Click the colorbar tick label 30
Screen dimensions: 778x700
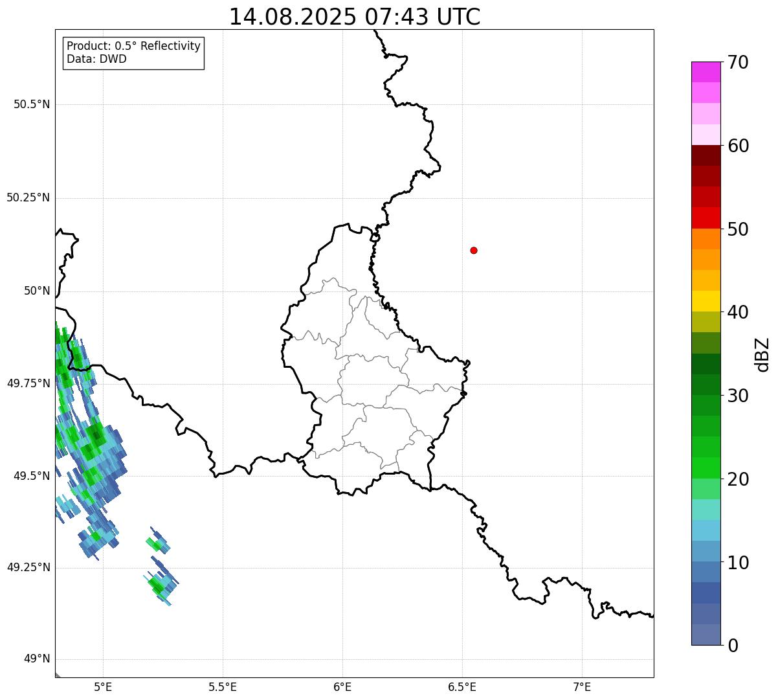[738, 396]
